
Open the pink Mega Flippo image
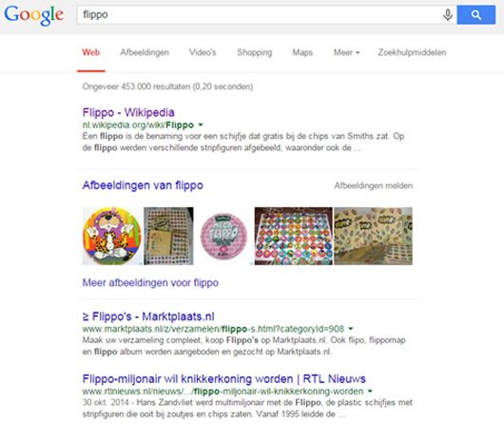click(223, 236)
